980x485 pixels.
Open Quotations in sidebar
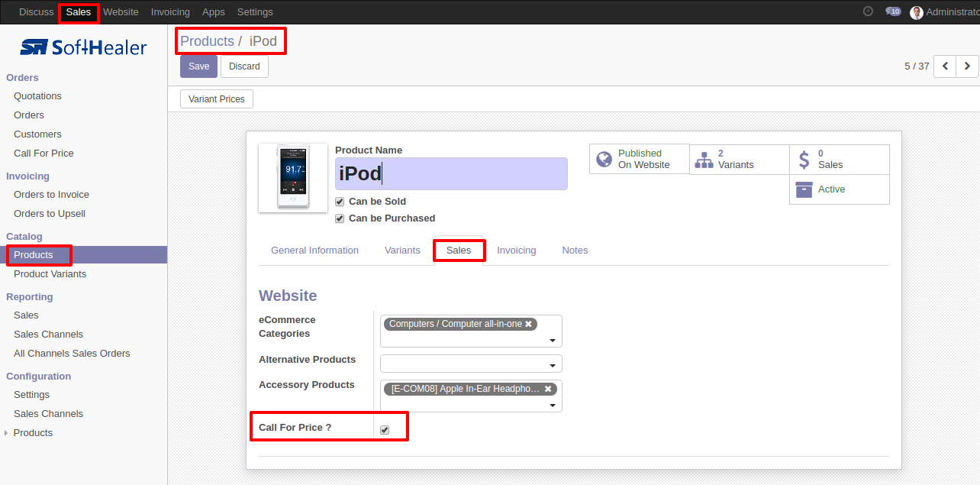pos(37,96)
